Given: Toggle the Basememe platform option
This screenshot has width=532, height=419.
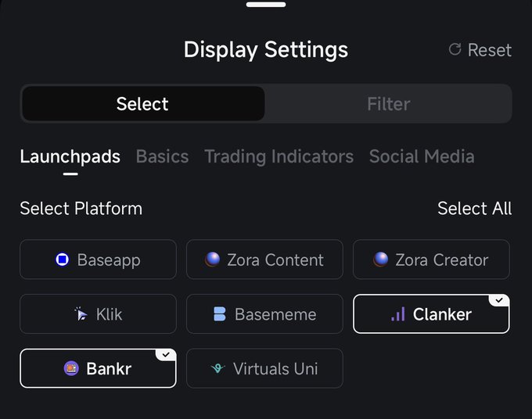Looking at the screenshot, I should click(x=264, y=314).
